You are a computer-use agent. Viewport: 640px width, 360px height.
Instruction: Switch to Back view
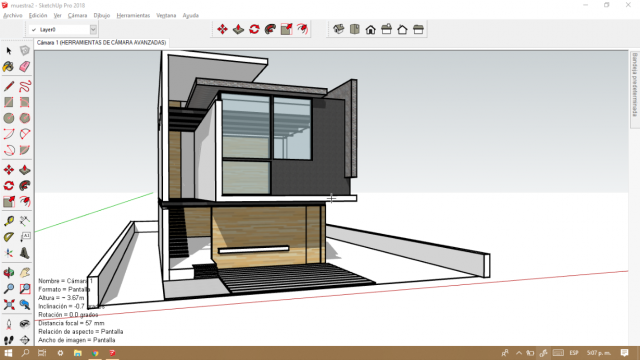(402, 29)
